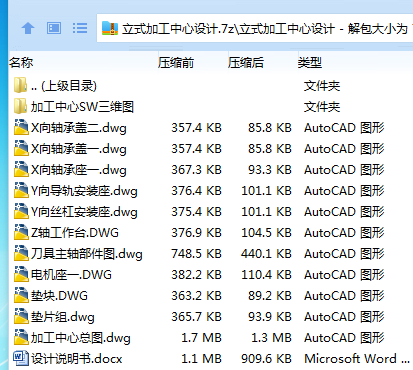413x370 pixels.
Task: Click the dwg icon of Y向丝杠安装座.dwg
Action: click(x=21, y=212)
